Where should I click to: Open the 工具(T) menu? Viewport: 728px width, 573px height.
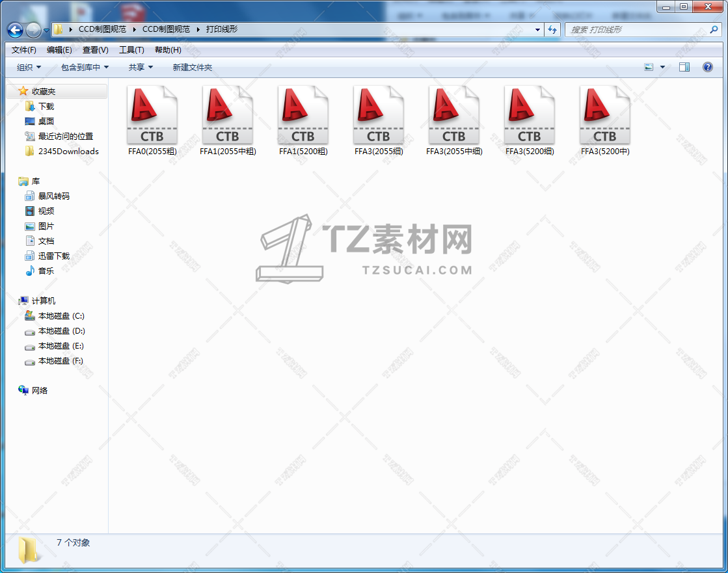[131, 49]
